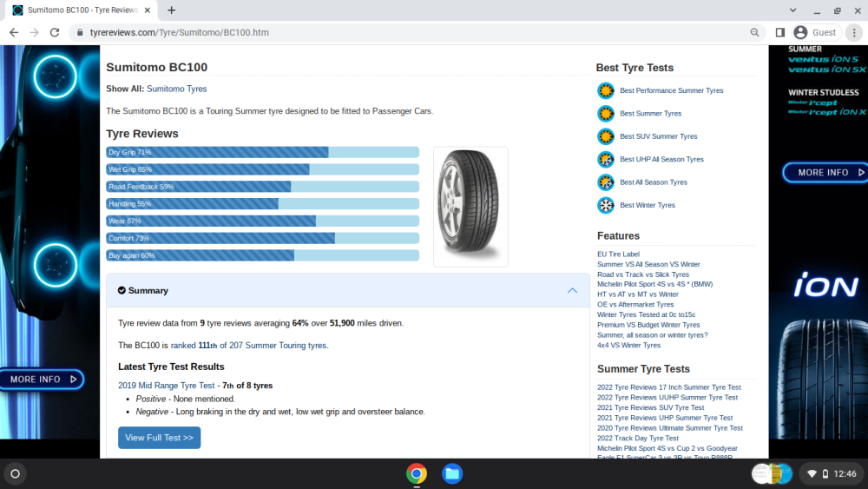Click the checkmark icon next to Summary
Viewport: 868px width, 489px height.
click(122, 290)
